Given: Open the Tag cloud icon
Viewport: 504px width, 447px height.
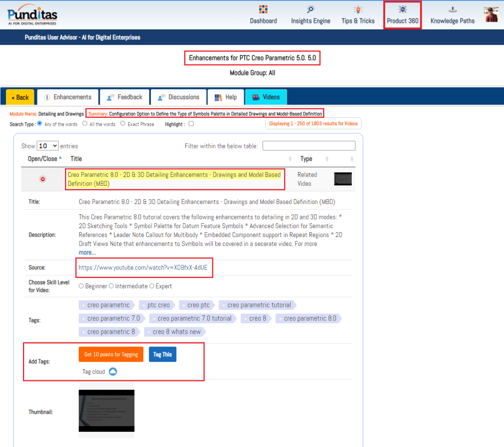Looking at the screenshot, I should pos(113,372).
